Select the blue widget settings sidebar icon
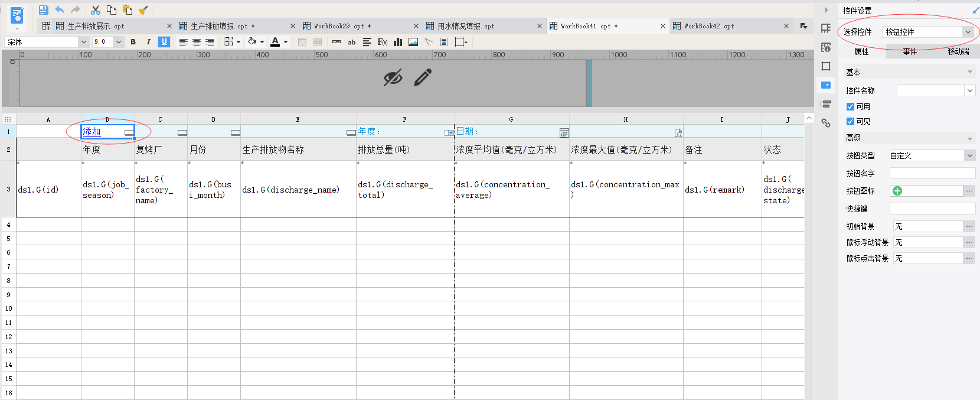980x400 pixels. click(x=826, y=85)
